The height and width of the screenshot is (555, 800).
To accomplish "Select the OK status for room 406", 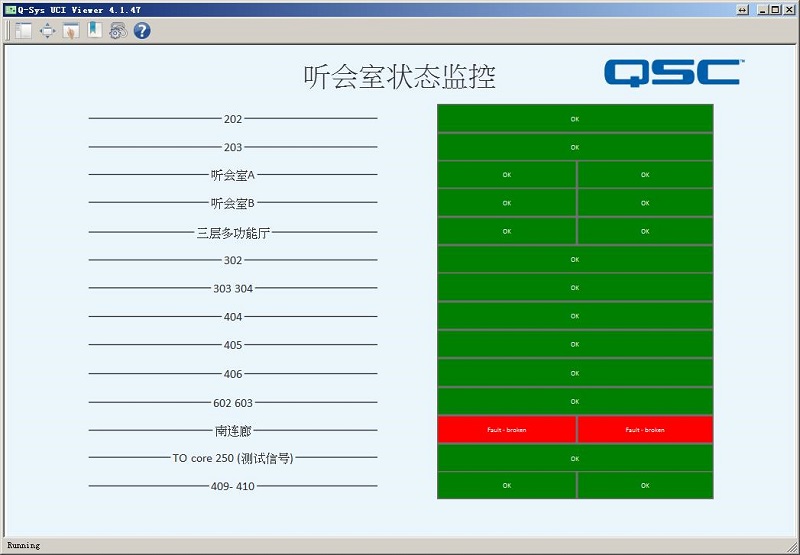I will pos(575,373).
